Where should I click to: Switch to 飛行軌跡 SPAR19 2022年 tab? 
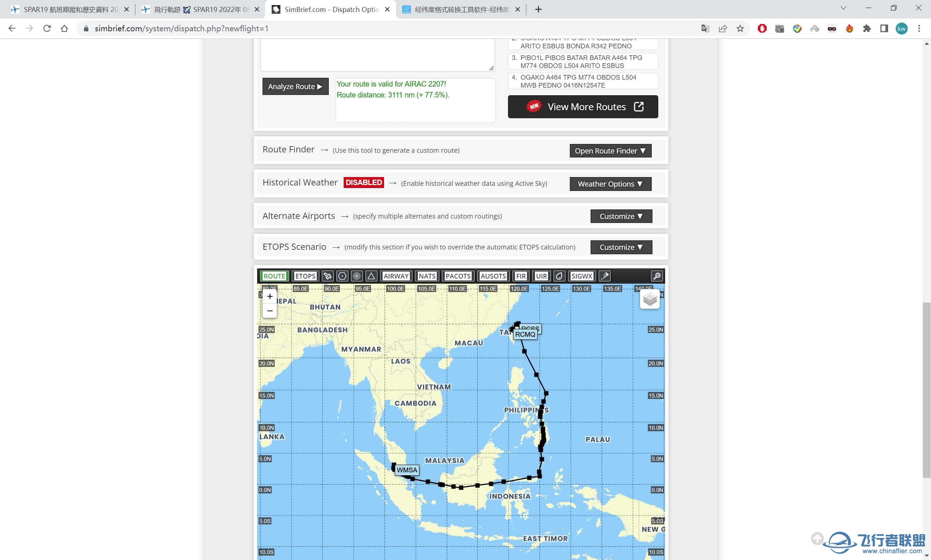pos(200,9)
